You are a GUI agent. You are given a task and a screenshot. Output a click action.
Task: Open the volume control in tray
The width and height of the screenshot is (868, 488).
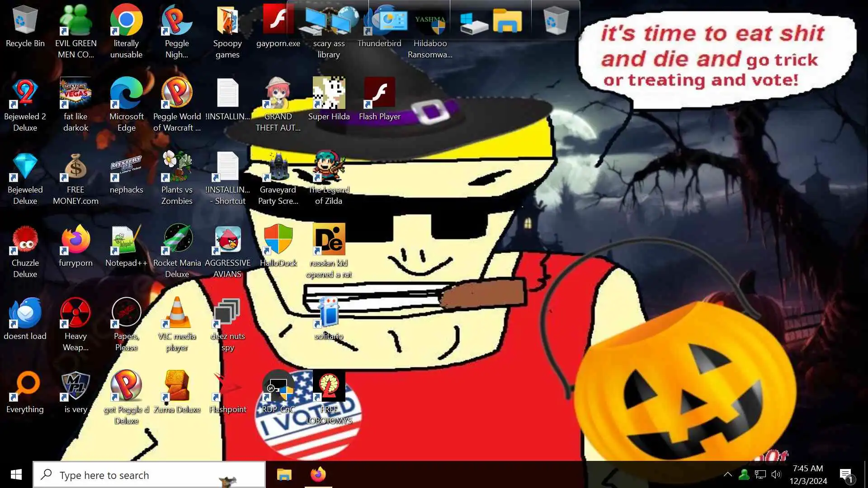(776, 474)
